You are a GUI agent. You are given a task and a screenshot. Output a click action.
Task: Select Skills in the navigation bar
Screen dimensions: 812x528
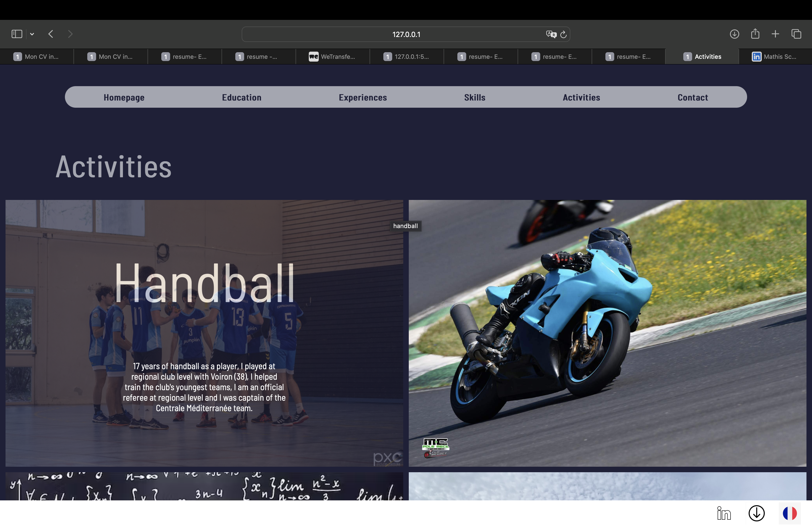click(474, 97)
